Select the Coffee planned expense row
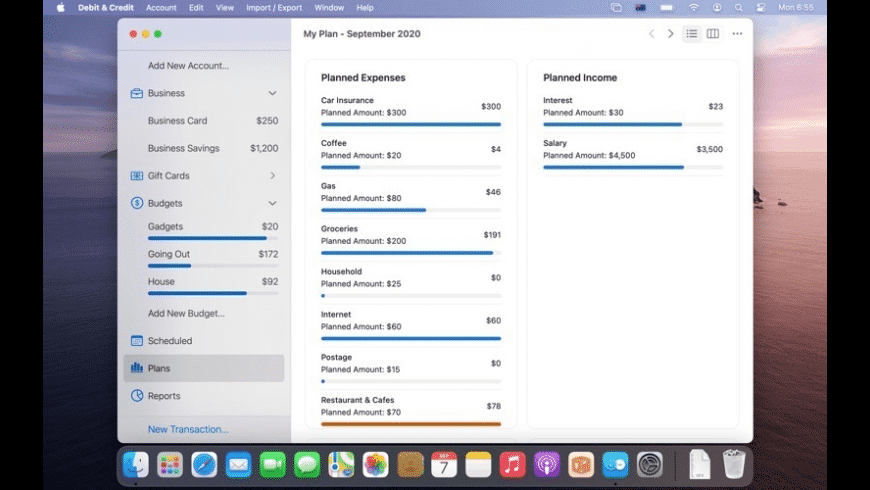The image size is (870, 490). tap(411, 154)
